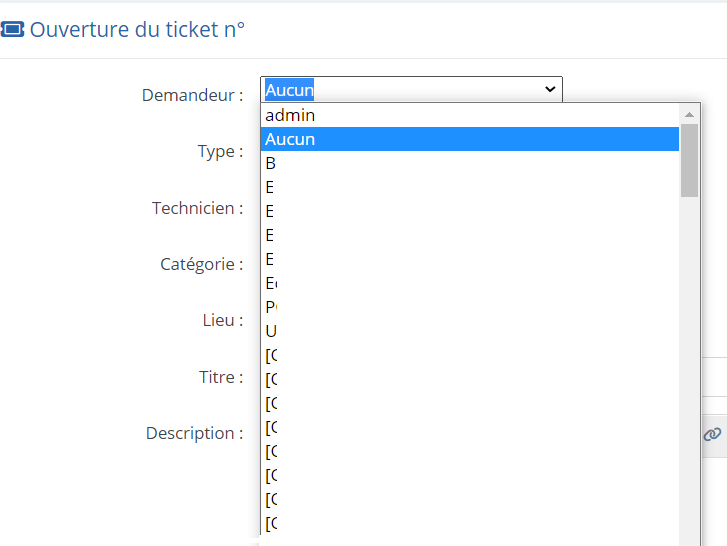Click the dropdown list scrollbar thumb
The width and height of the screenshot is (727, 546).
[689, 160]
